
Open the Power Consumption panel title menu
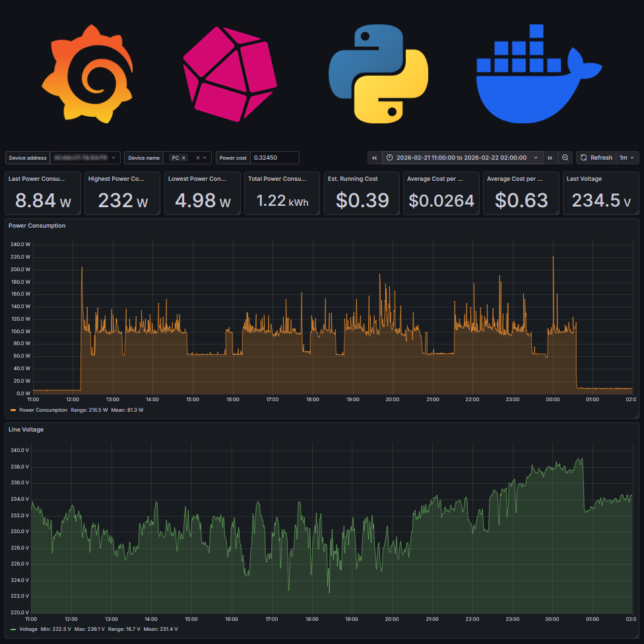[x=37, y=226]
